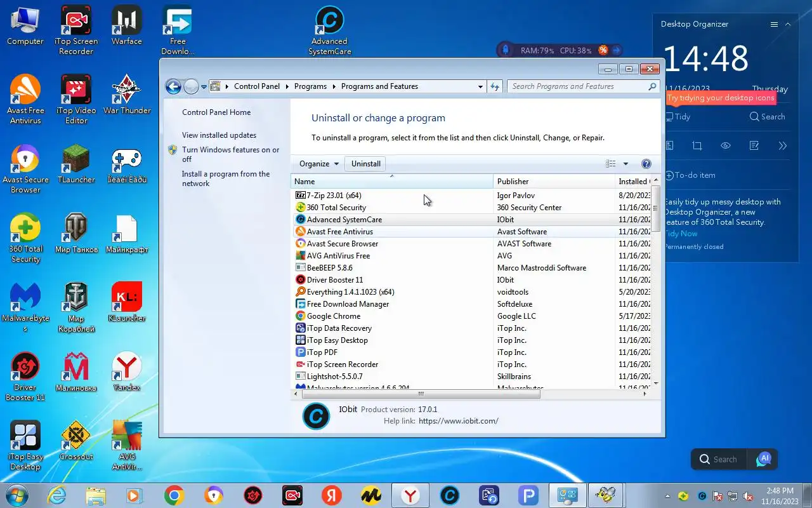Open the view options dropdown arrow

625,164
